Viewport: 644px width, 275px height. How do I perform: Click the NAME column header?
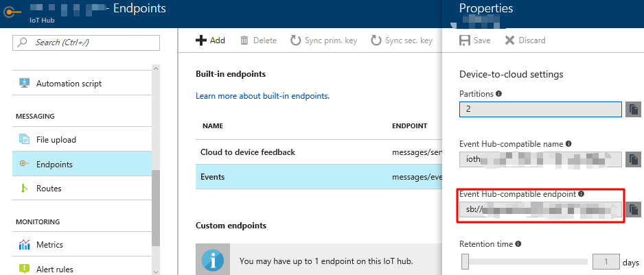point(213,126)
